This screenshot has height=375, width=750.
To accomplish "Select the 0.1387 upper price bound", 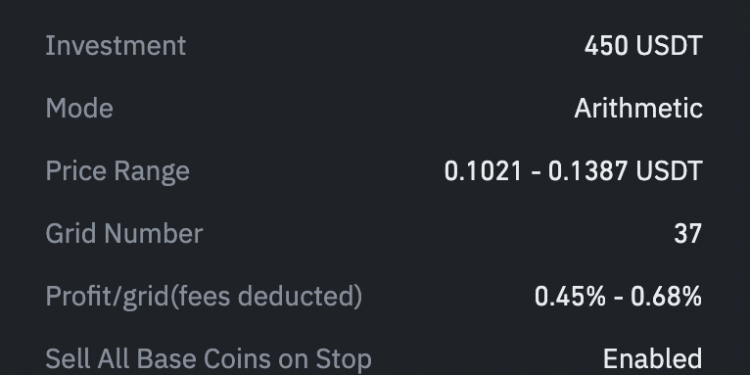I will pos(588,171).
